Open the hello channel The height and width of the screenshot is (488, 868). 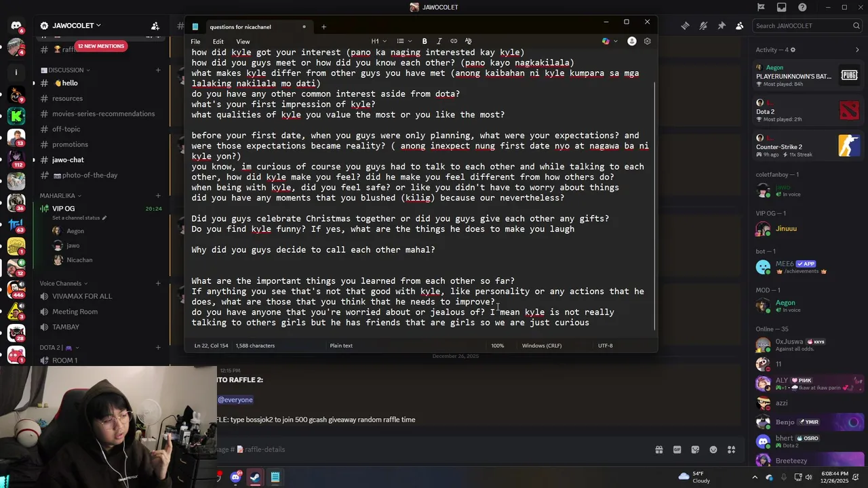point(100,83)
